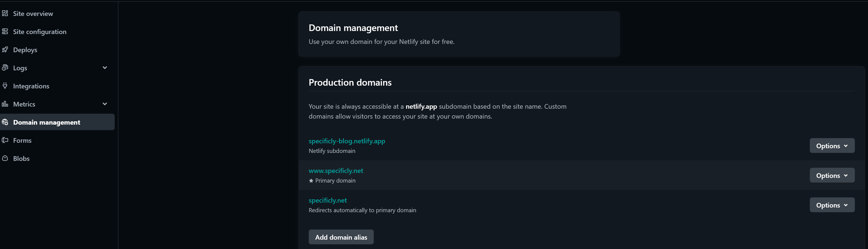This screenshot has height=249, width=868.
Task: Click the 'Netlify subdomain' label
Action: (332, 151)
